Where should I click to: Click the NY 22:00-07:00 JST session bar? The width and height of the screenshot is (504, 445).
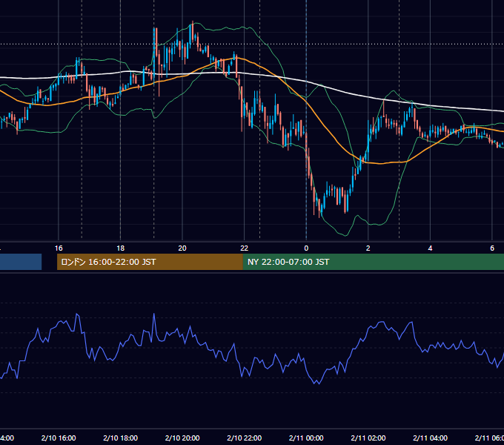(373, 262)
